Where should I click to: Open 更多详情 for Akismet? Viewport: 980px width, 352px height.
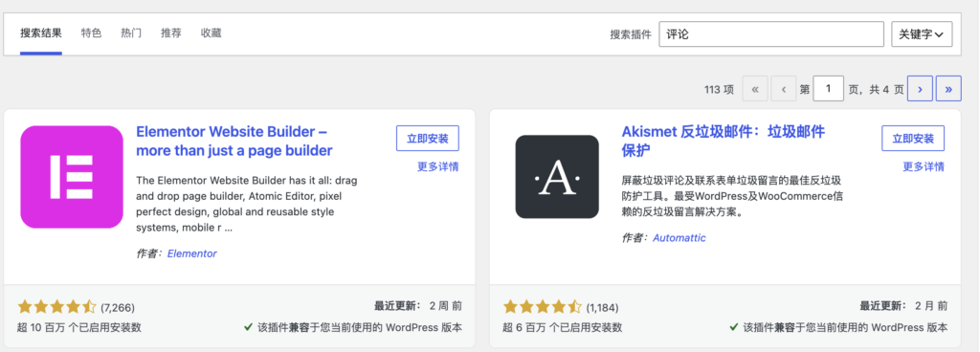[x=924, y=166]
